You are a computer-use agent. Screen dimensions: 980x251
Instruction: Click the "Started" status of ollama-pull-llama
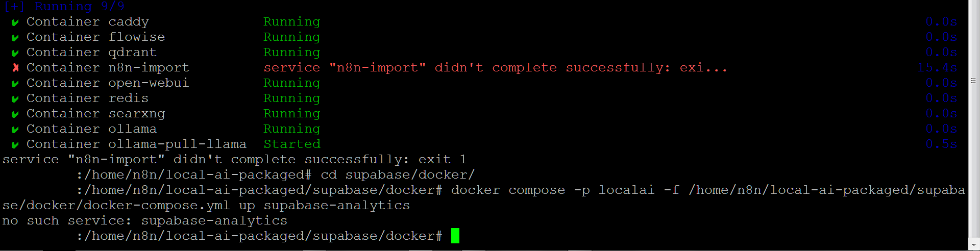point(292,144)
